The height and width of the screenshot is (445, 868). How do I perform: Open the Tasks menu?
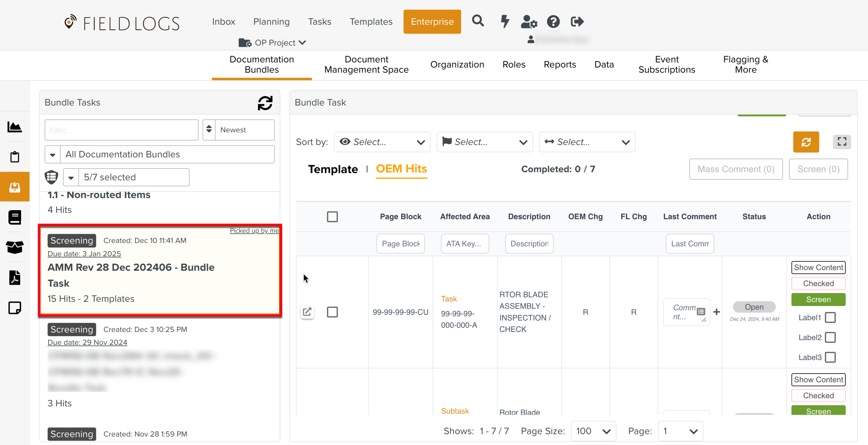coord(319,22)
